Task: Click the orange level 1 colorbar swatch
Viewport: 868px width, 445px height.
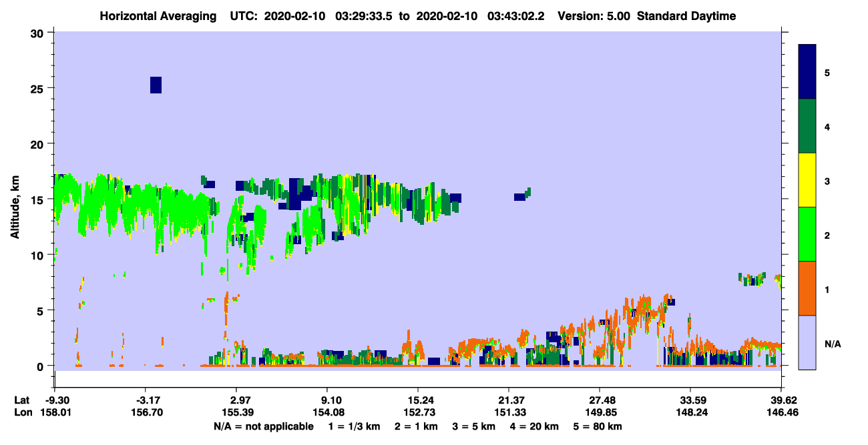Action: click(807, 288)
